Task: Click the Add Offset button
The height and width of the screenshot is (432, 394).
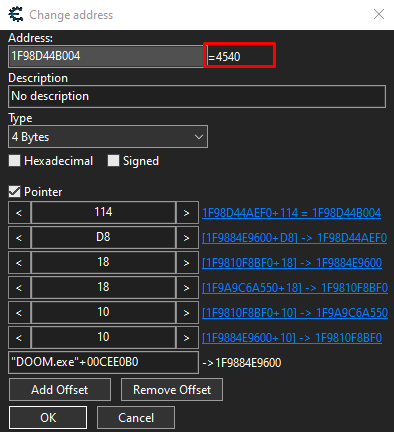Action: 60,390
